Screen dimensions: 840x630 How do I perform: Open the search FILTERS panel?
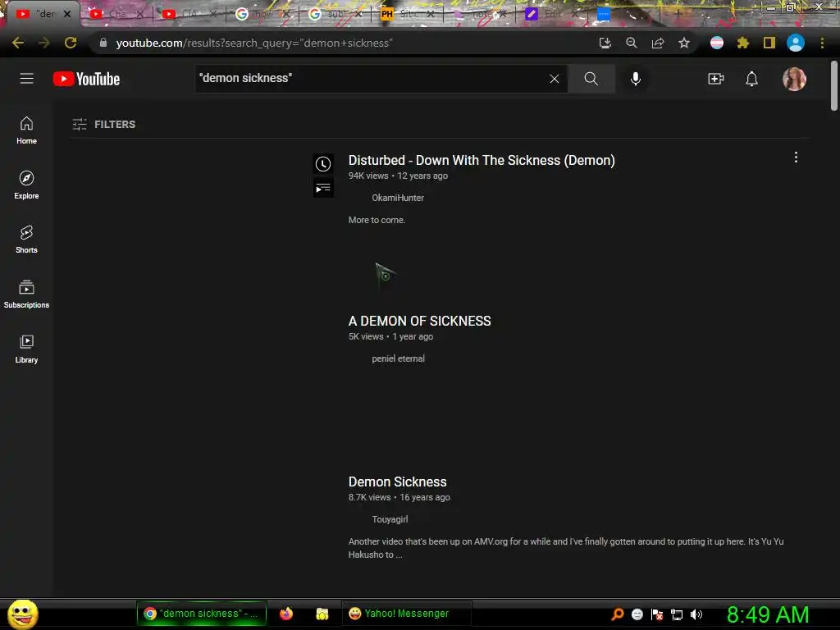[104, 125]
